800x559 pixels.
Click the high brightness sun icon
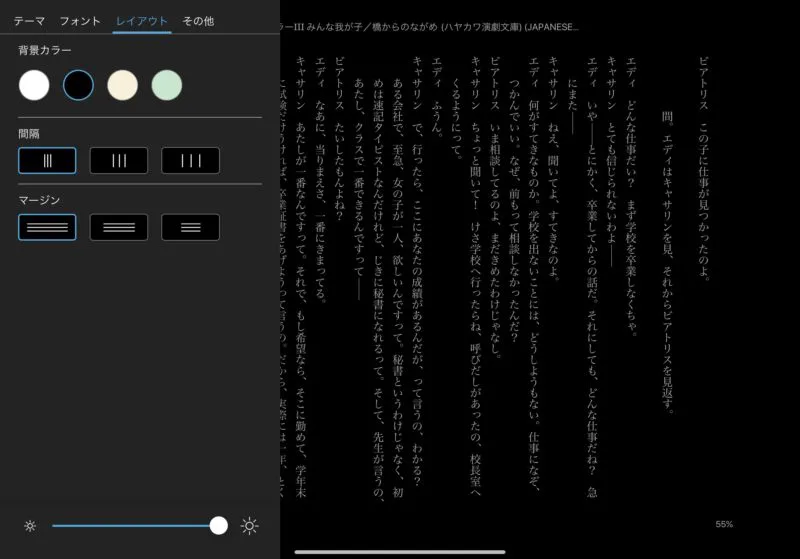[x=249, y=526]
